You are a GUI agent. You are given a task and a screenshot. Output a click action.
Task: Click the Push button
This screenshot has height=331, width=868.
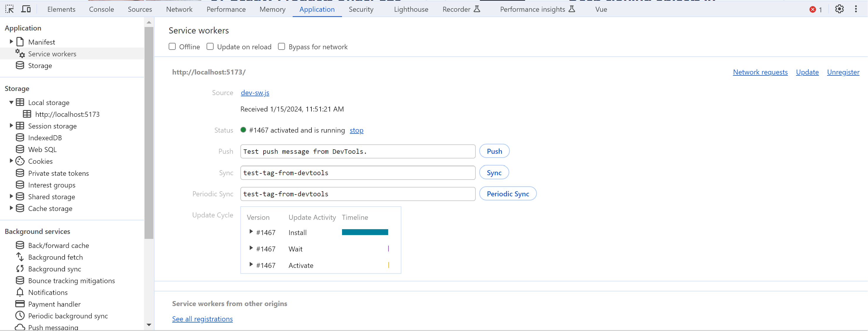[x=494, y=151]
